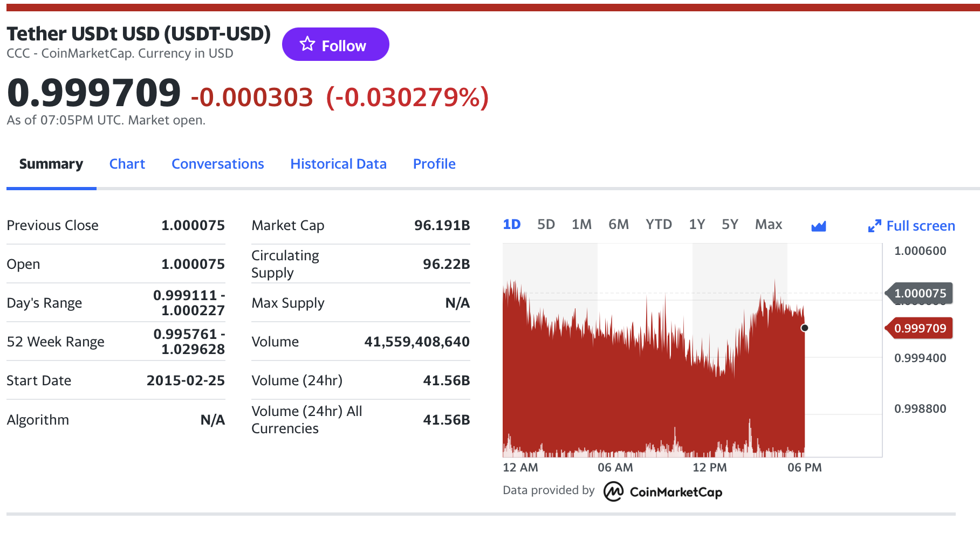Click the 12 PM mark on chart timeline

[710, 467]
